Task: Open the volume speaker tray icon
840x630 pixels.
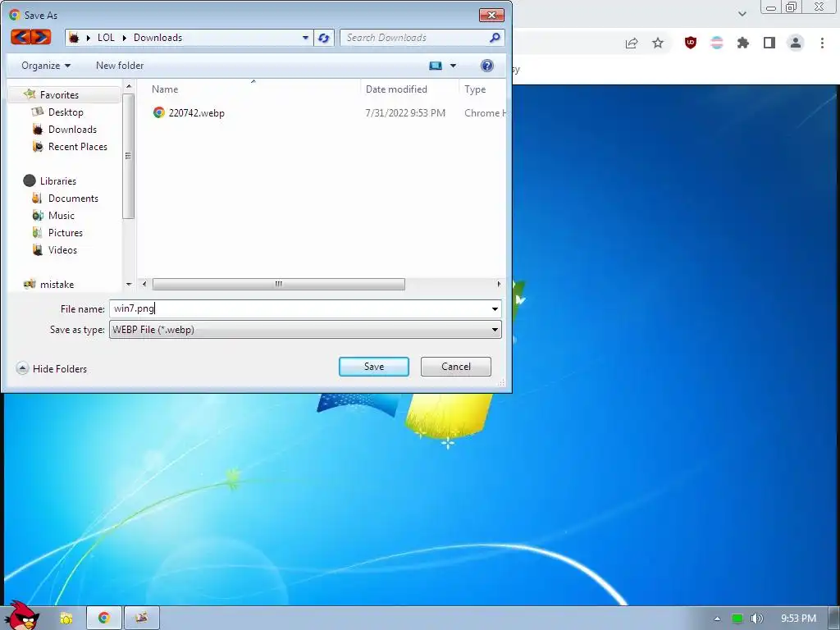Action: click(756, 619)
